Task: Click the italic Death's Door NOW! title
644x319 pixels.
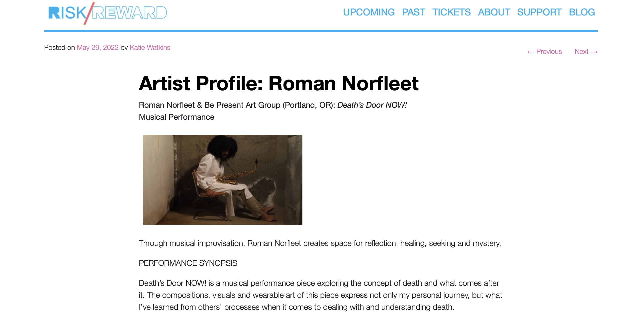Action: pos(372,105)
